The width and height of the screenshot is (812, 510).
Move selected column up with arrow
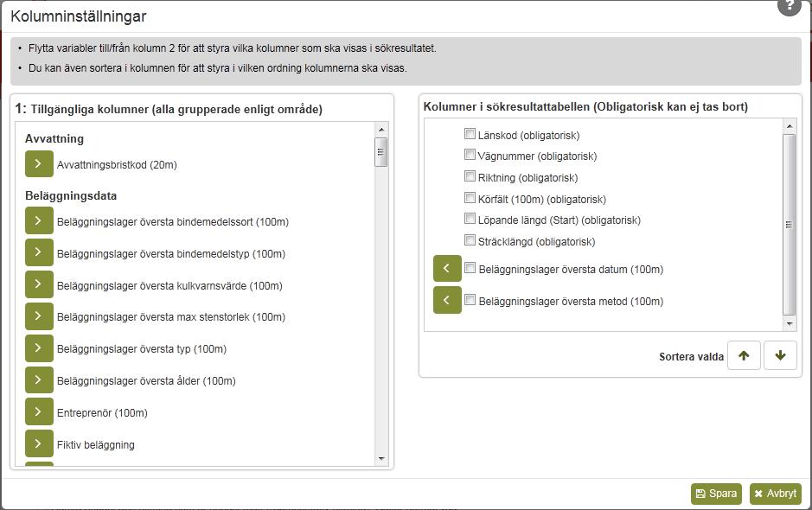point(744,355)
